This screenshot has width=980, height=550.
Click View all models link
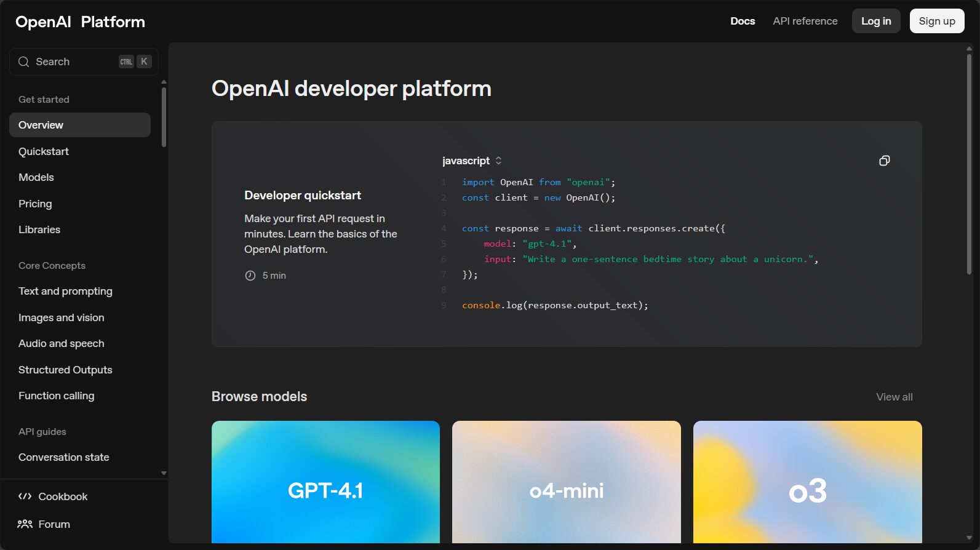[894, 397]
